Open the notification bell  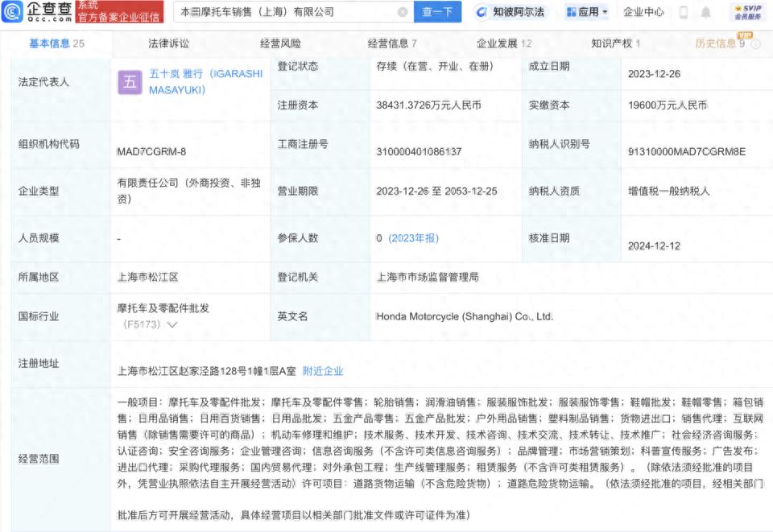[706, 12]
